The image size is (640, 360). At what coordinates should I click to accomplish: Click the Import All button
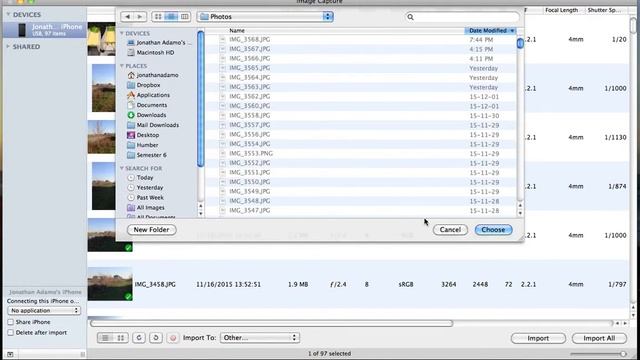click(x=599, y=338)
